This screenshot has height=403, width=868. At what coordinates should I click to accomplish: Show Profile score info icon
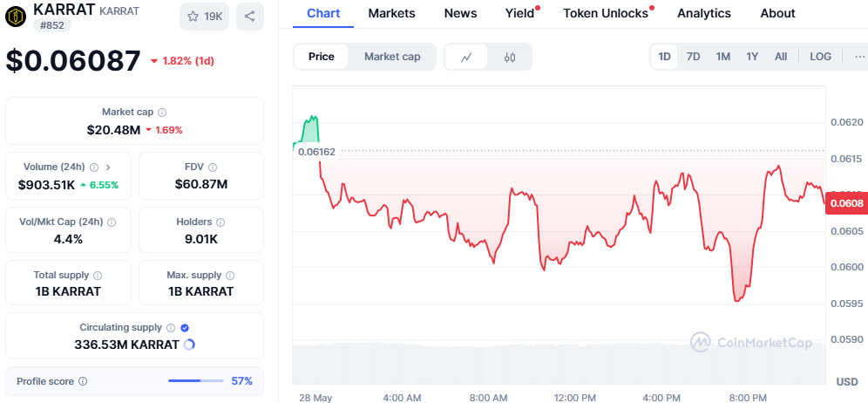tap(83, 381)
